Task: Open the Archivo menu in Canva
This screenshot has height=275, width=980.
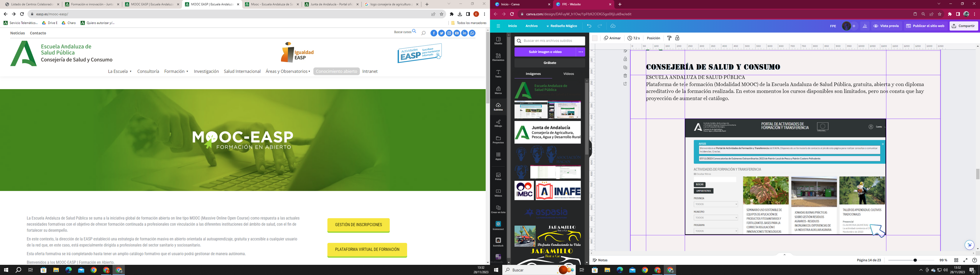Action: coord(531,26)
